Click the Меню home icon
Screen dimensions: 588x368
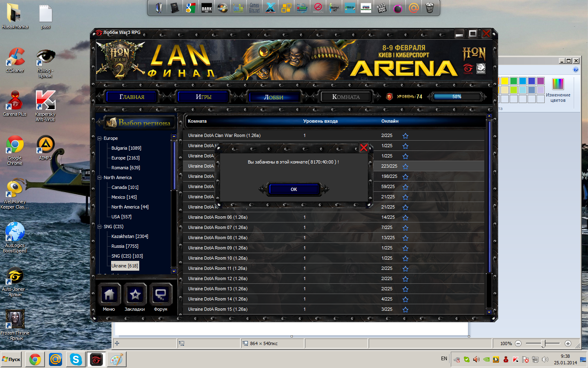109,294
